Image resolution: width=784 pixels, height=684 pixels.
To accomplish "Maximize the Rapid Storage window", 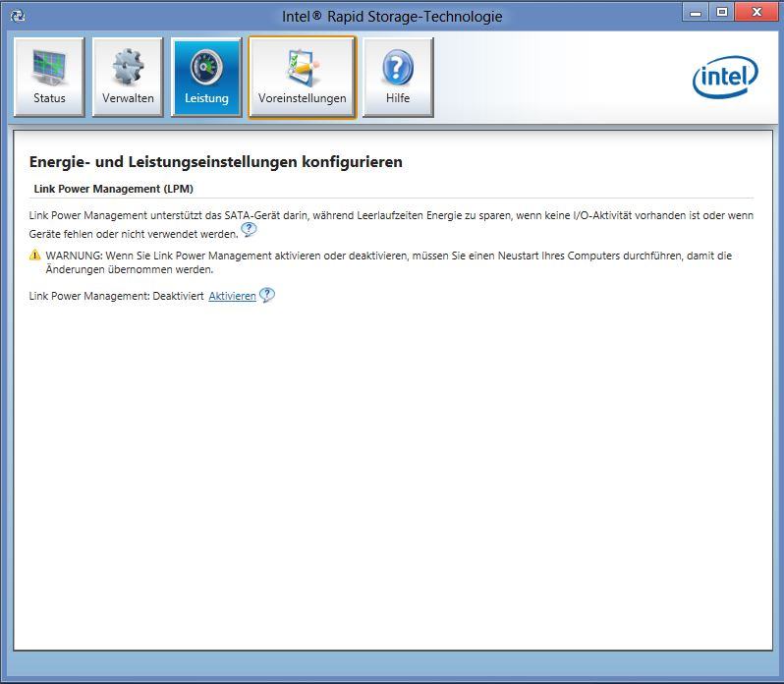I will (x=721, y=12).
